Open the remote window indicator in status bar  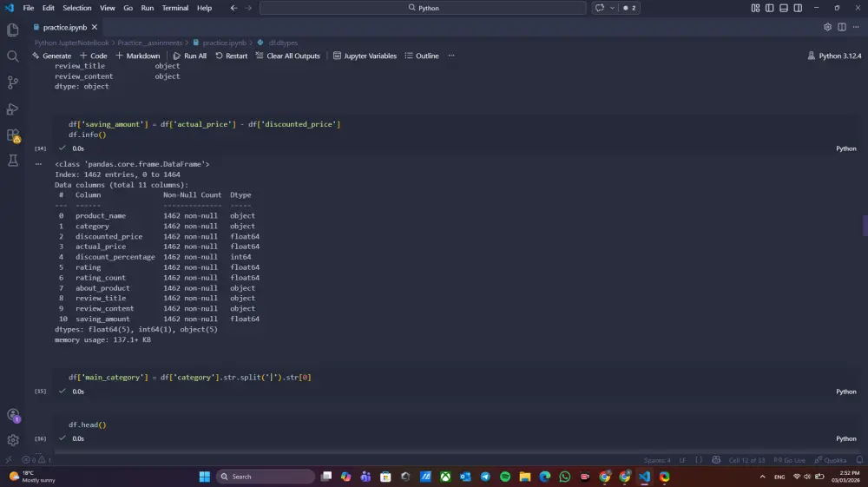pyautogui.click(x=9, y=460)
